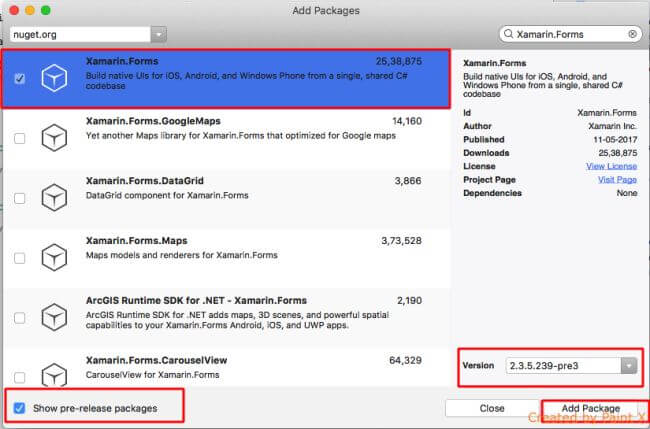This screenshot has height=429, width=650.
Task: Check the Xamarin.Forms.DataGrid checkbox
Action: click(19, 198)
